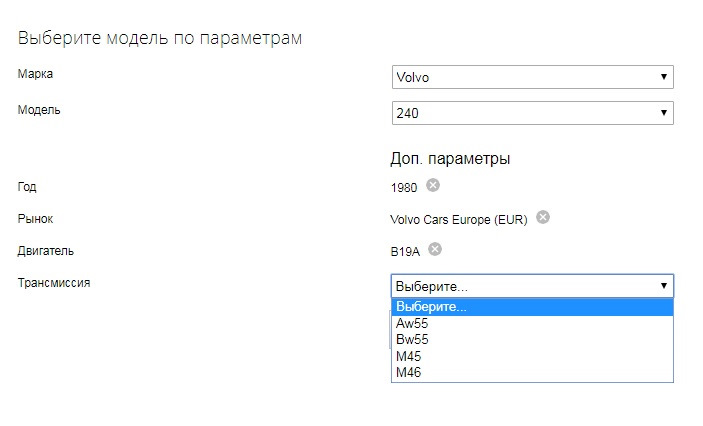Open the model dropdown showing 240

click(x=533, y=113)
